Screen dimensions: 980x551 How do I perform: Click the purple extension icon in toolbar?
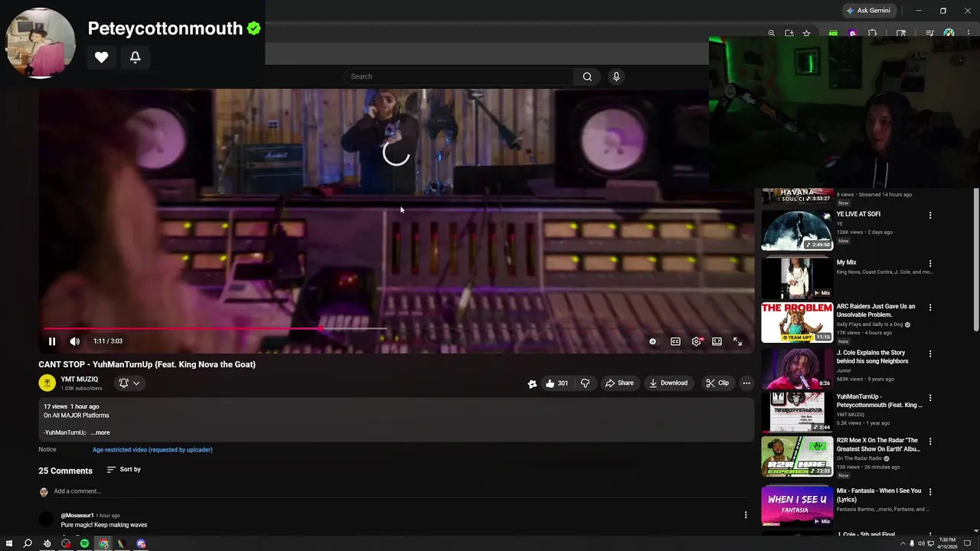tap(853, 33)
